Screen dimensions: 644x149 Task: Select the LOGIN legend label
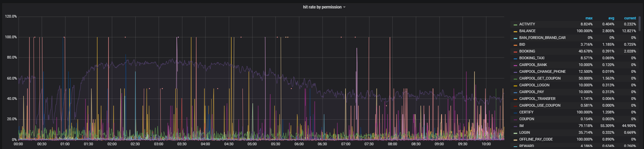point(524,132)
